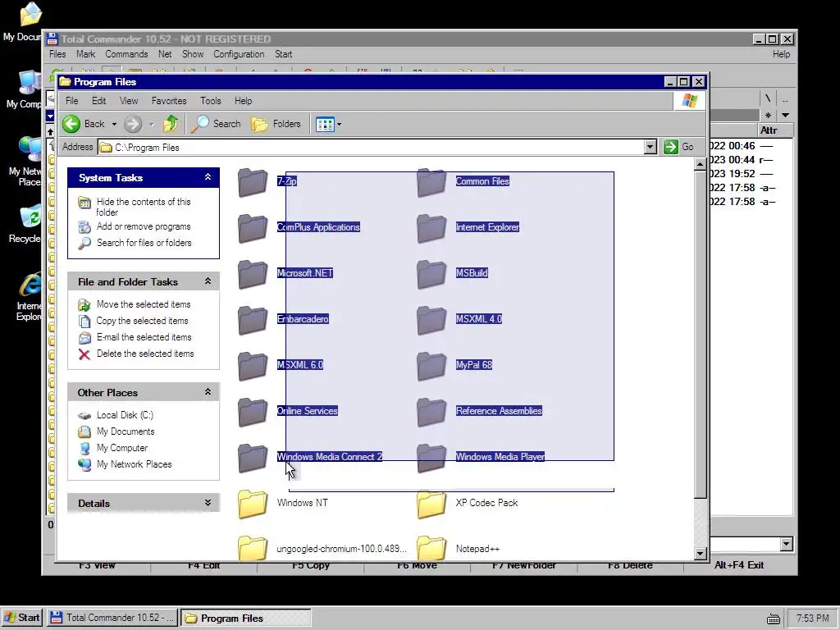Open Total Commander's Configuration menu

coord(239,54)
